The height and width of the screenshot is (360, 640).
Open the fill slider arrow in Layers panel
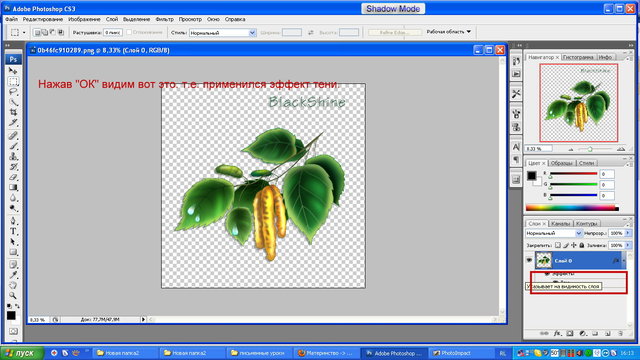628,245
